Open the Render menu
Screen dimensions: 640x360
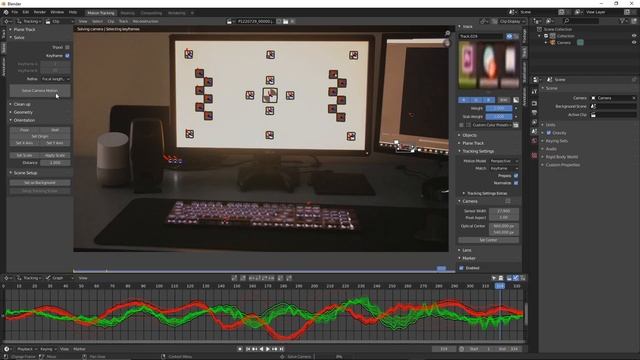tap(40, 13)
